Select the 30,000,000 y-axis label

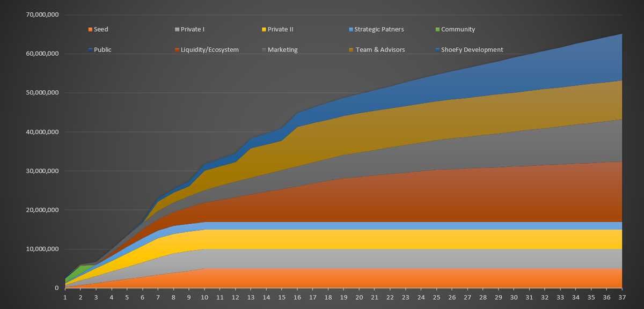point(42,171)
